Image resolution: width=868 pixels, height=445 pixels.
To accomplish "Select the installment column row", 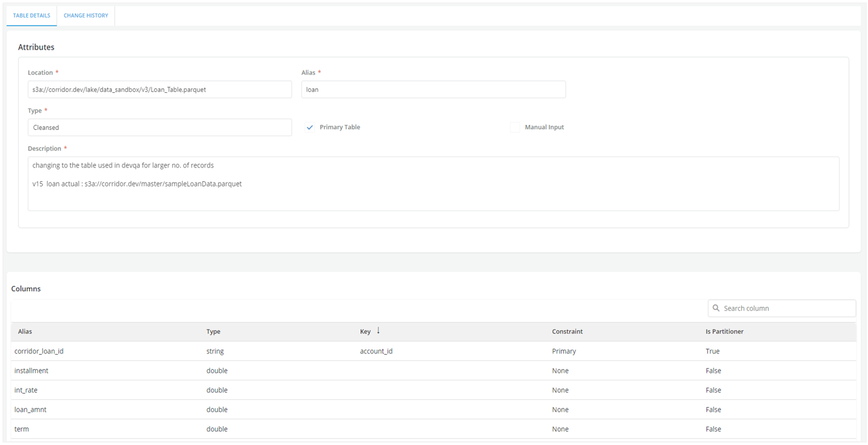I will click(x=31, y=371).
